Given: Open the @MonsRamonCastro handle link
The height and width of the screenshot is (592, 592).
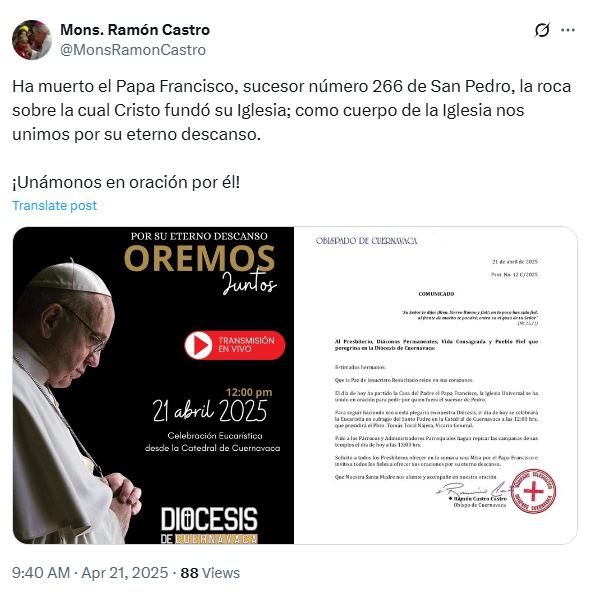Looking at the screenshot, I should pos(133,50).
